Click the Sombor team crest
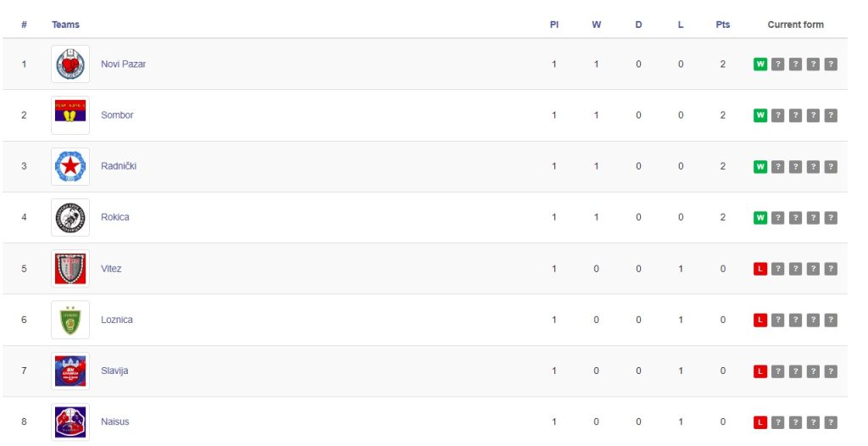This screenshot has width=868, height=446. (x=70, y=115)
